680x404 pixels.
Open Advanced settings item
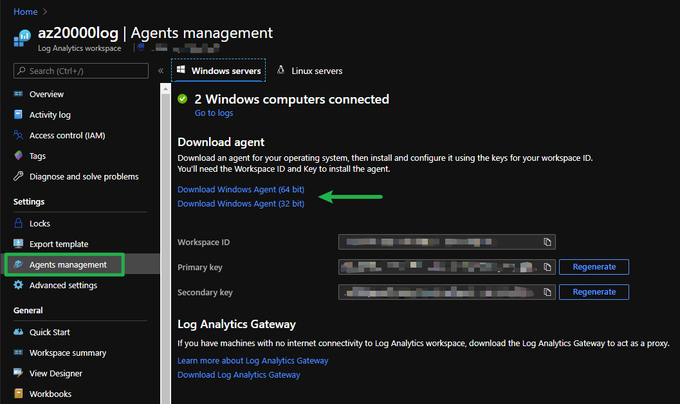pos(63,285)
